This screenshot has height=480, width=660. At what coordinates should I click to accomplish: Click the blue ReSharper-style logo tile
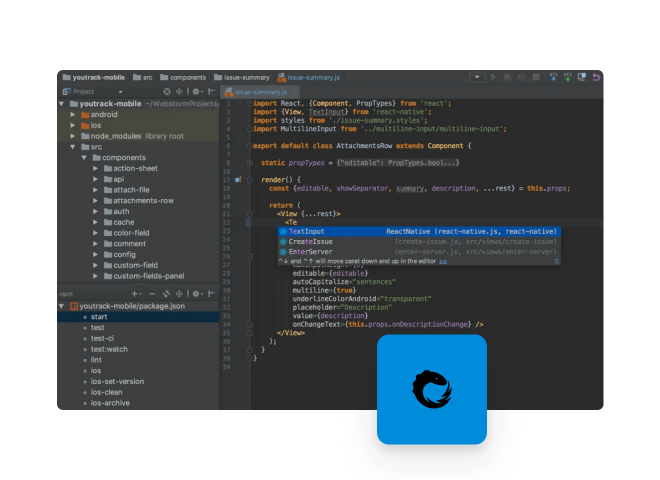[432, 389]
